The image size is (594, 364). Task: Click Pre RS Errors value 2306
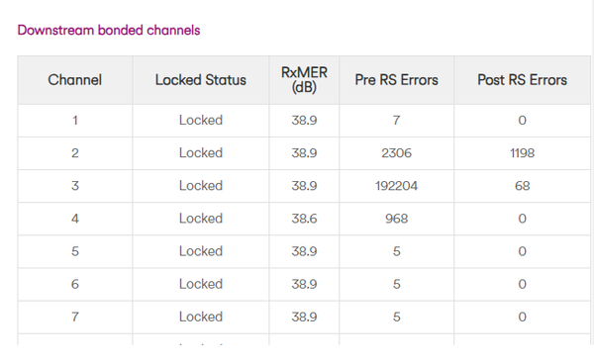coord(397,153)
